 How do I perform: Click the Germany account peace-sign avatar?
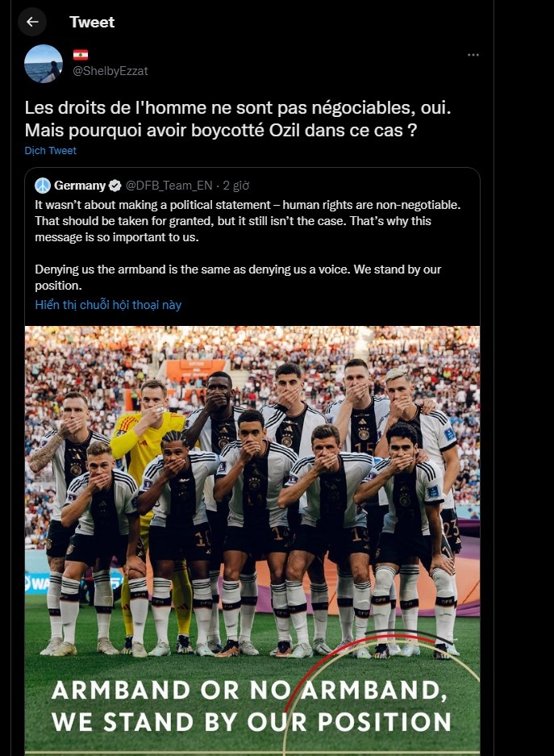coord(43,185)
